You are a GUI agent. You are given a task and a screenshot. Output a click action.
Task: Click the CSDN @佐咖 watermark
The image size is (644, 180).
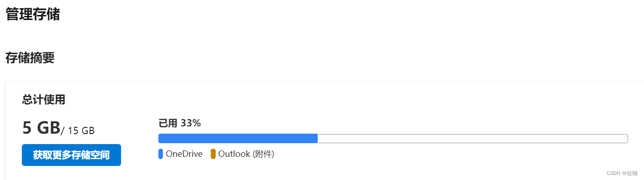(x=622, y=173)
